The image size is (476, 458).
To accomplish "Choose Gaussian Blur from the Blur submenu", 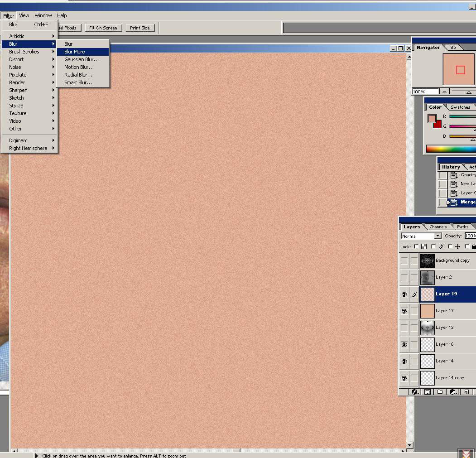I will coord(82,59).
